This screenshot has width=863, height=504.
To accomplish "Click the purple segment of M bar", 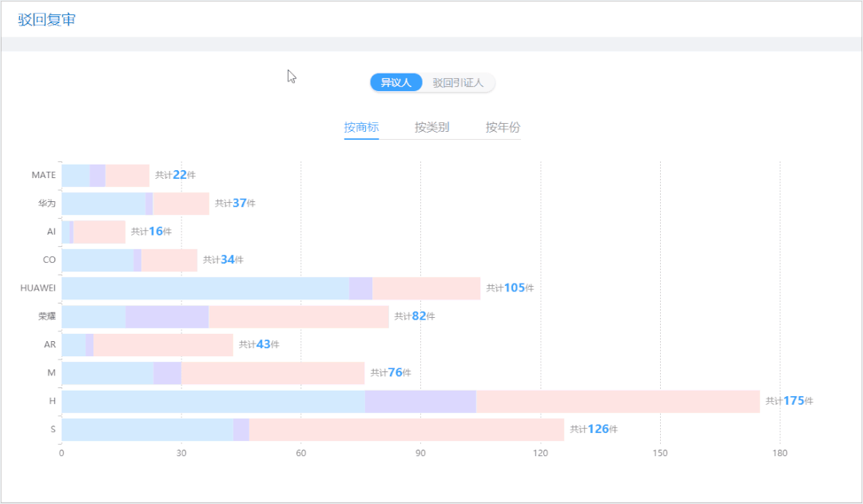I will [x=167, y=373].
